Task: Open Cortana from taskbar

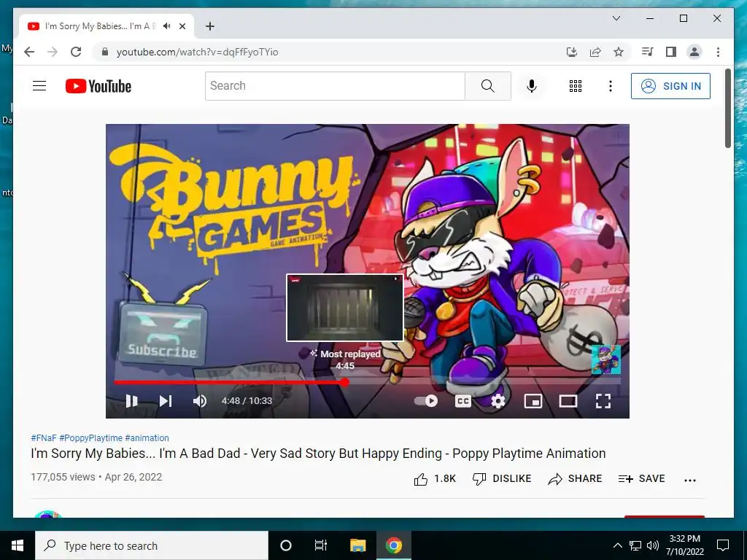Action: (x=286, y=545)
